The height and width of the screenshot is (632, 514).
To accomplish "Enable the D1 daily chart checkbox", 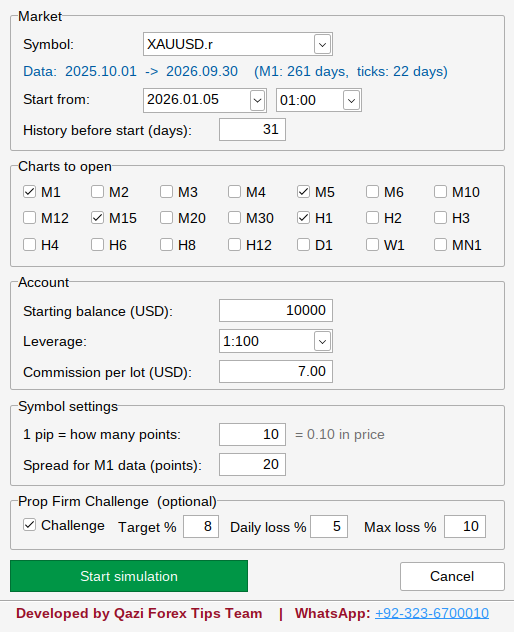I will (303, 245).
